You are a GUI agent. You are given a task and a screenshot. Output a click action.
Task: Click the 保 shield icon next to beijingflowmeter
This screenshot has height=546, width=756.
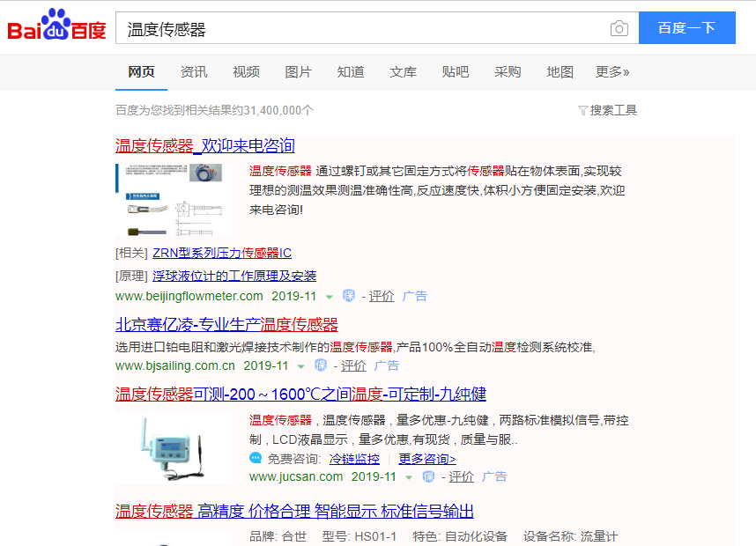(x=349, y=295)
